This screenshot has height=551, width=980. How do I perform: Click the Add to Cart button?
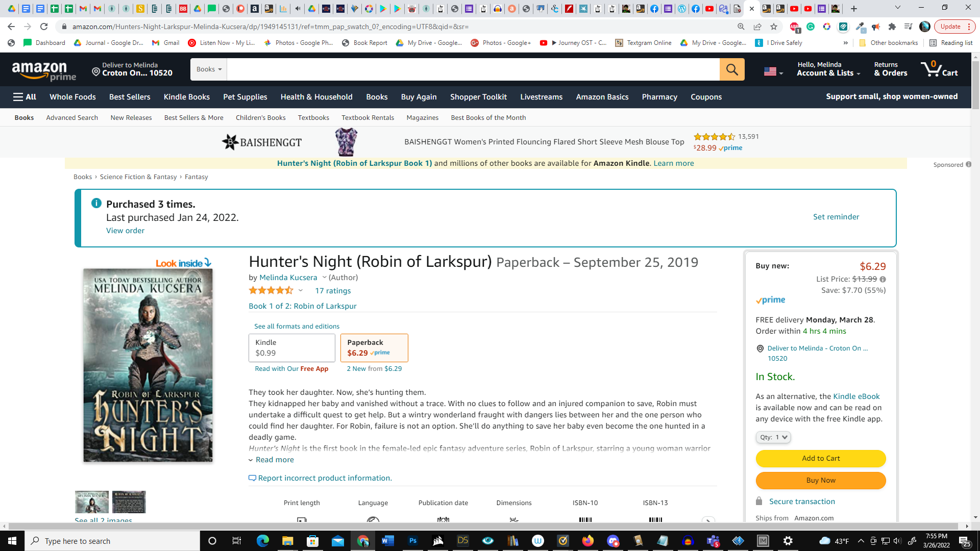click(x=820, y=458)
